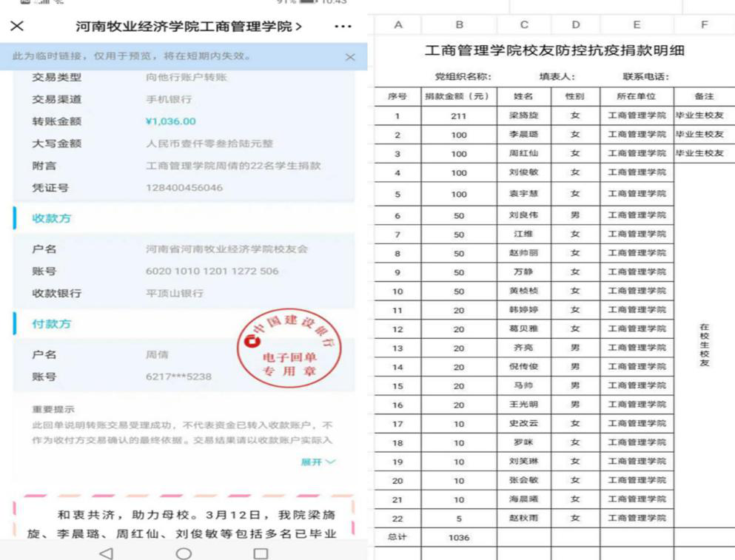Image resolution: width=735 pixels, height=560 pixels.
Task: Select the column A header
Action: pos(397,24)
